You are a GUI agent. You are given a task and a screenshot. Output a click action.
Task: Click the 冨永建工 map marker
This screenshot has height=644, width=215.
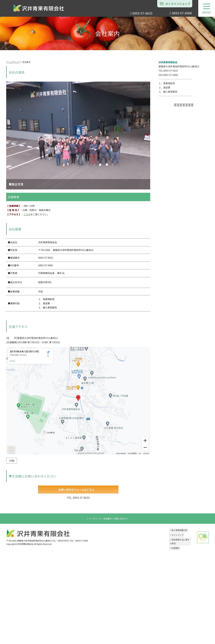(x=85, y=379)
